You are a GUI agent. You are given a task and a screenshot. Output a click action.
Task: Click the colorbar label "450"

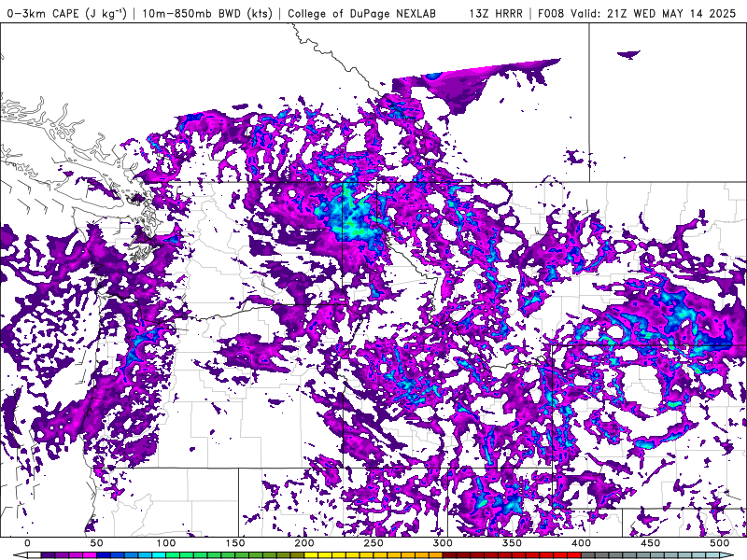pos(650,543)
